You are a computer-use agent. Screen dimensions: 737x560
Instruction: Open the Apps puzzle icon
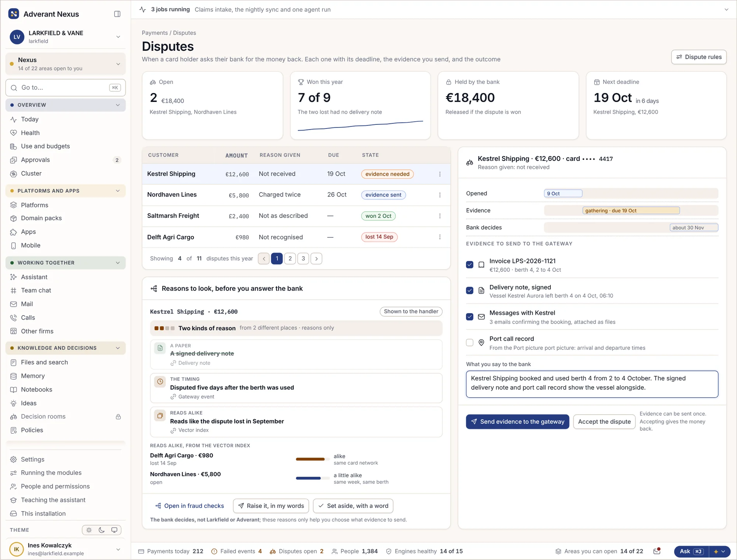pos(14,232)
